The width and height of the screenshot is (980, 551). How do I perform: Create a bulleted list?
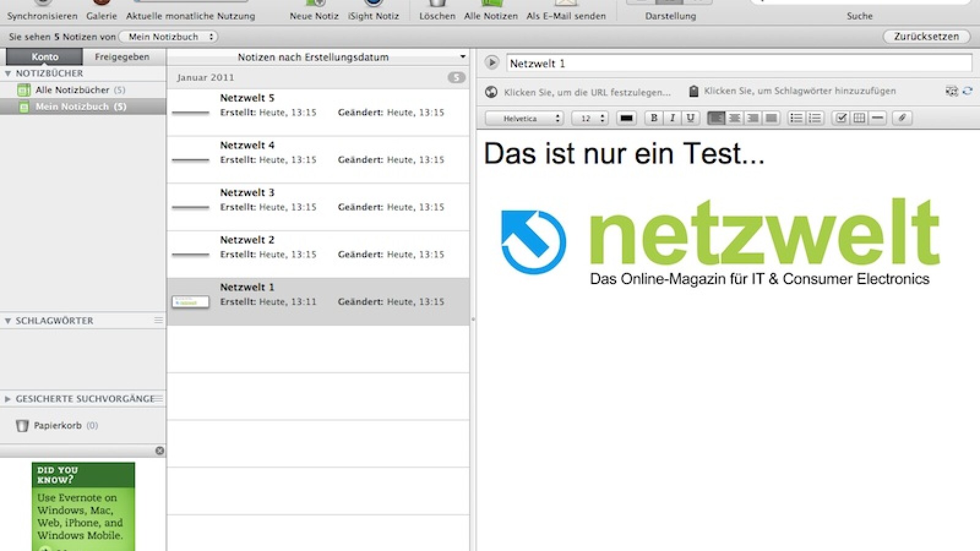(x=796, y=118)
